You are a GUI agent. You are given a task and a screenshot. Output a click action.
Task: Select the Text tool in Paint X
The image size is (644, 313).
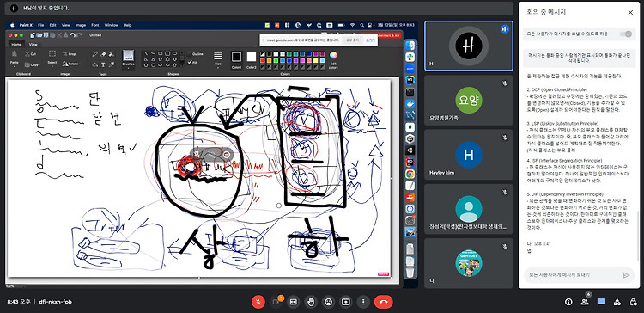click(x=103, y=64)
